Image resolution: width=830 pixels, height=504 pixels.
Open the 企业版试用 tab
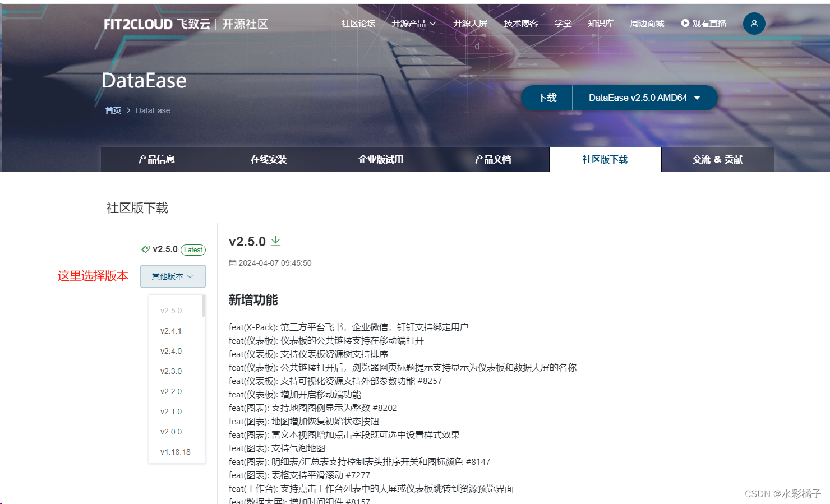click(381, 159)
